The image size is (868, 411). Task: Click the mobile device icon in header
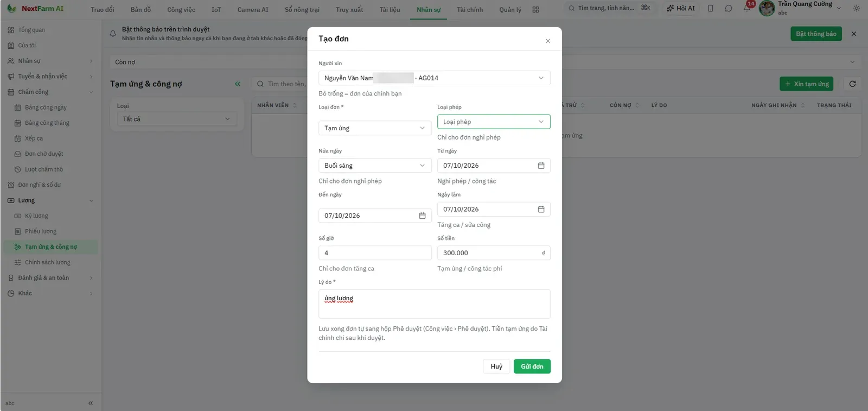click(x=711, y=9)
